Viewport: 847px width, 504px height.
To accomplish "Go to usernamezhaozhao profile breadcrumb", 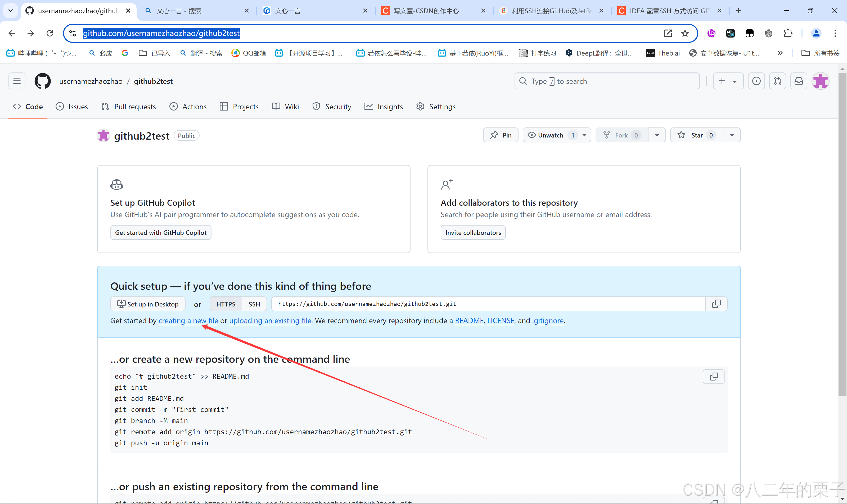I will click(x=91, y=81).
